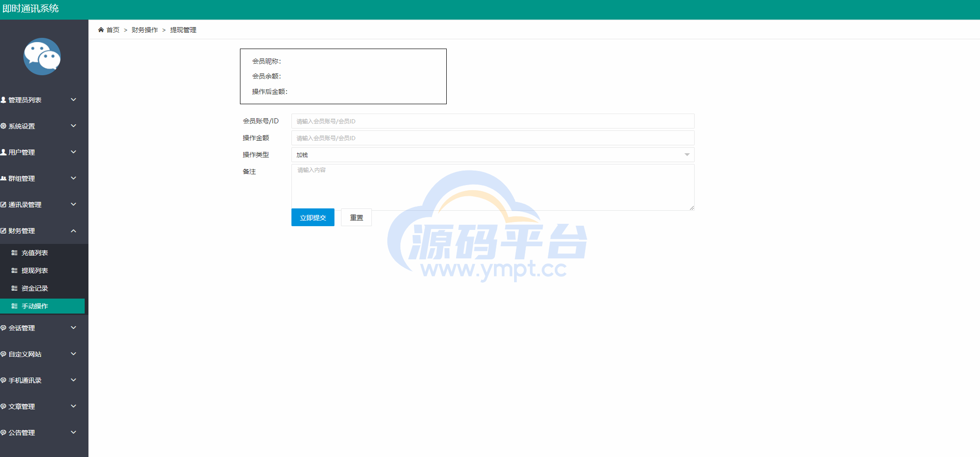
Task: Click the 手机通讯录 chat icon
Action: [3, 380]
